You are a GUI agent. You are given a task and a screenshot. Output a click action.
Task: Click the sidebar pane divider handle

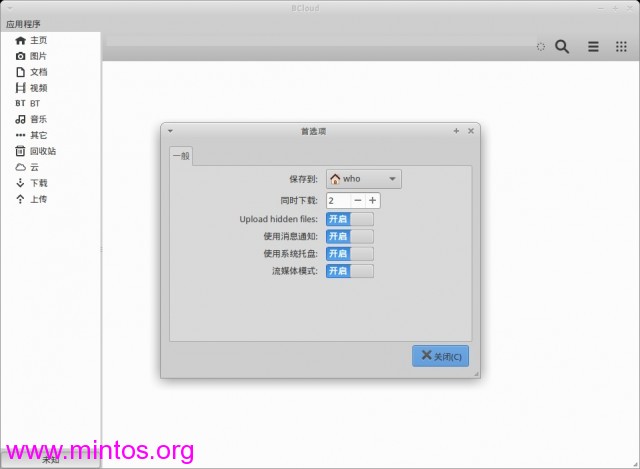[x=101, y=250]
